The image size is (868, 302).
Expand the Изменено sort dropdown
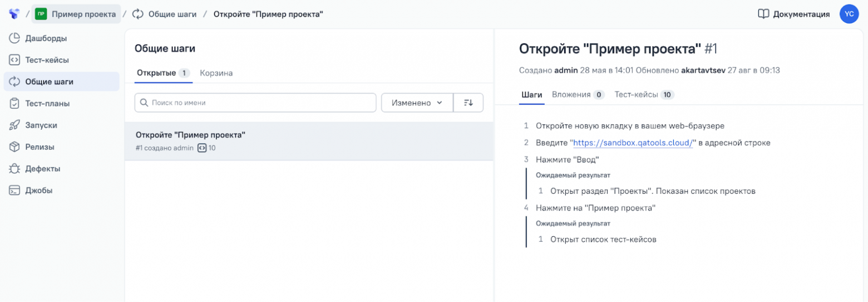click(x=417, y=103)
